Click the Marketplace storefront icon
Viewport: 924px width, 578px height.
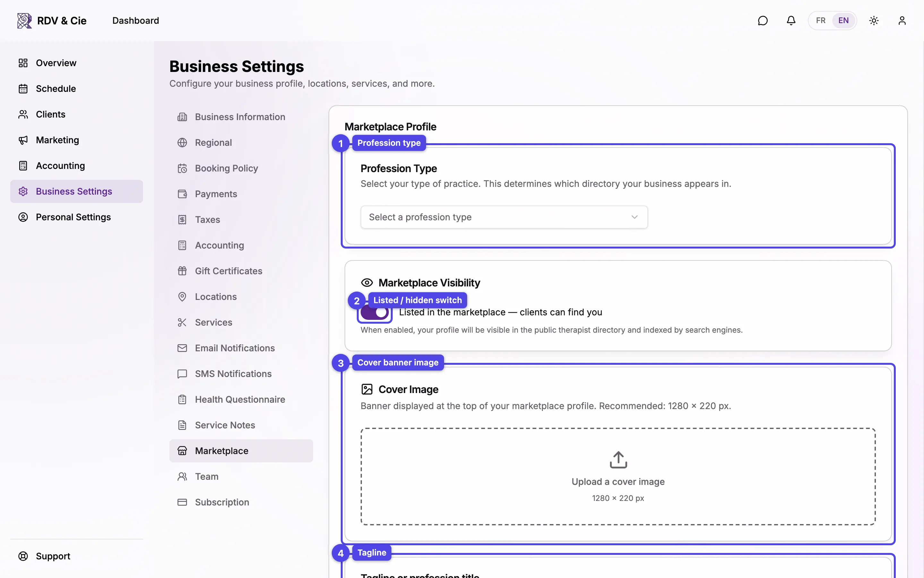(182, 451)
